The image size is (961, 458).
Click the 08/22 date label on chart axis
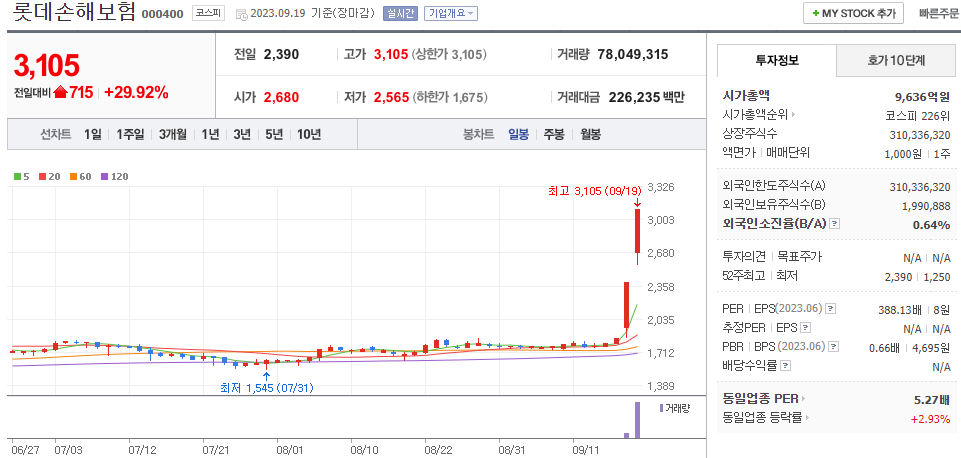(437, 449)
